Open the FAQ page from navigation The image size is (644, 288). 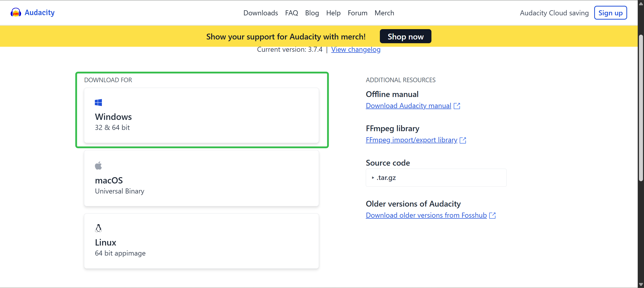tap(292, 13)
